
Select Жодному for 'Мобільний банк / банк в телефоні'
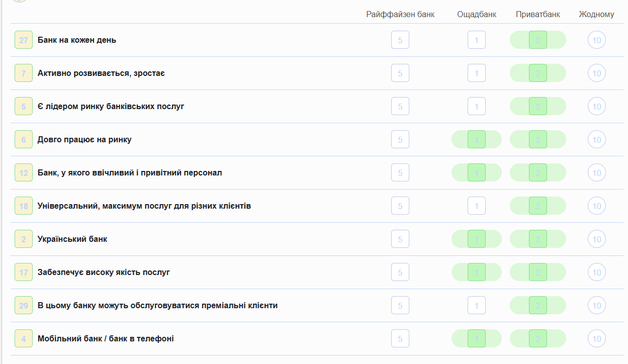point(596,339)
